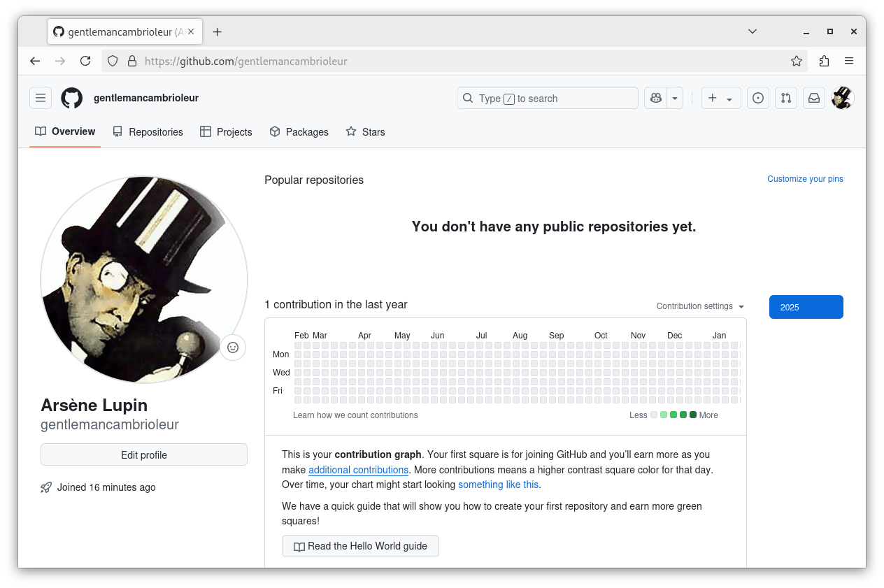Click the darkest green legend square

point(693,415)
